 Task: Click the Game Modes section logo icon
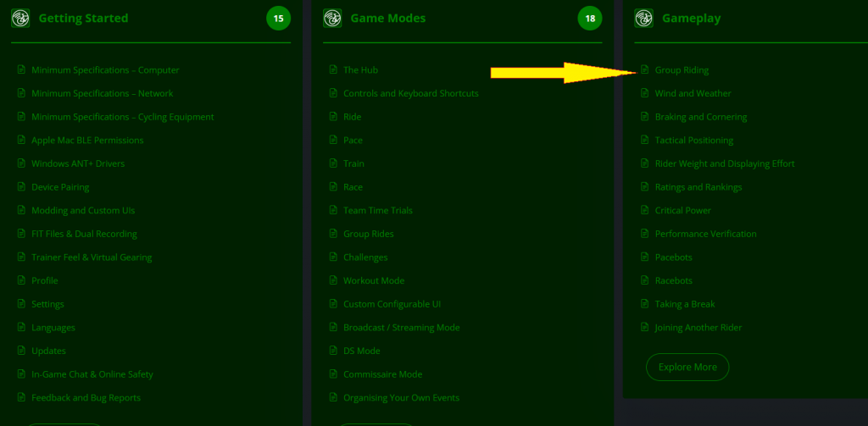pyautogui.click(x=333, y=18)
